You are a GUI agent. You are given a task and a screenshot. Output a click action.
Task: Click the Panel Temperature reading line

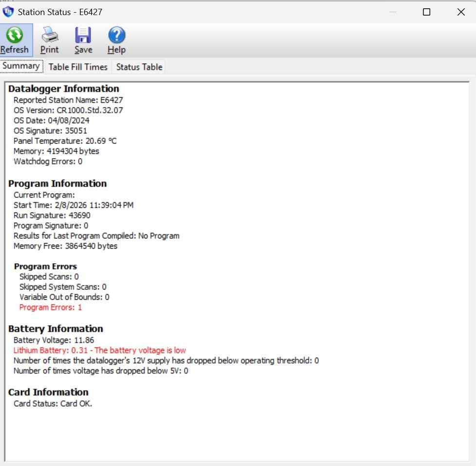65,141
